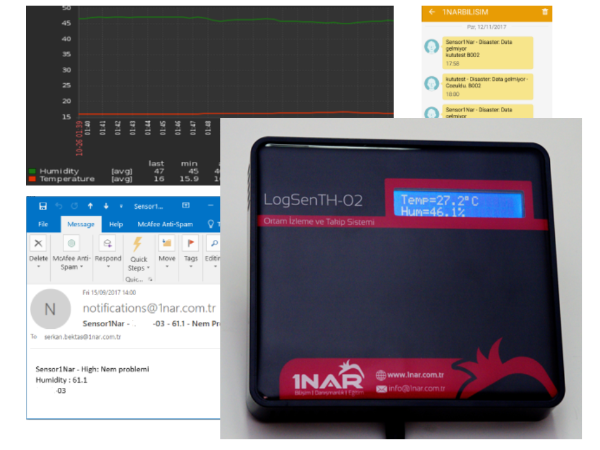Click the email date Fri 15/09/2017 14:00

click(109, 293)
